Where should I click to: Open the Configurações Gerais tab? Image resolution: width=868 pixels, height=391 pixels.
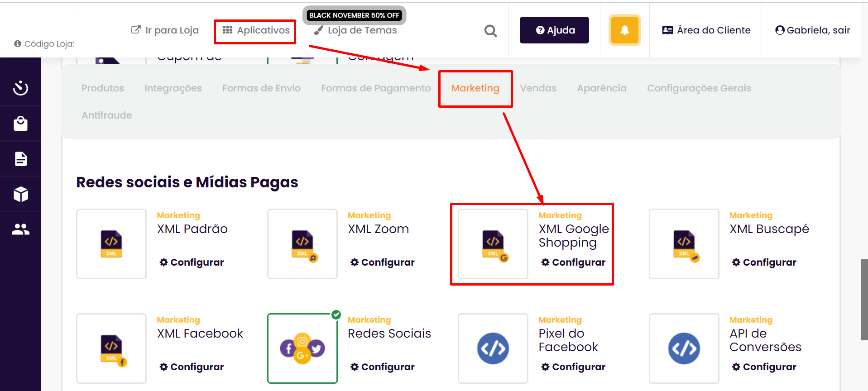pyautogui.click(x=699, y=88)
